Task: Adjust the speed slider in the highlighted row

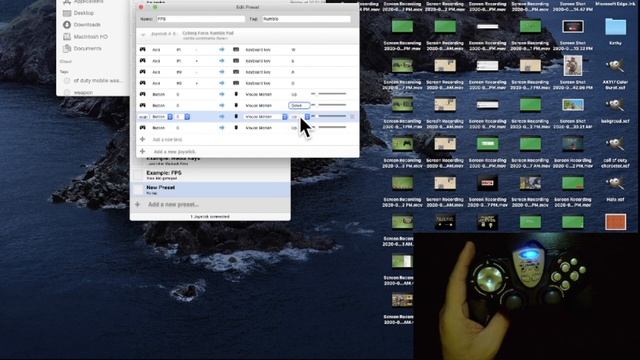Action: point(330,116)
